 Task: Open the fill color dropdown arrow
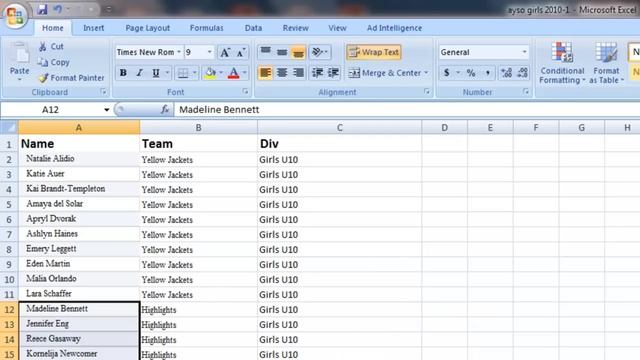(221, 73)
